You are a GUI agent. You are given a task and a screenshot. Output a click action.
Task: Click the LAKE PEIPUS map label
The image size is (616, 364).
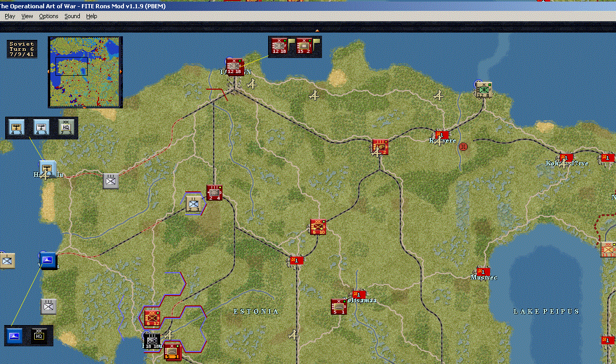(546, 312)
